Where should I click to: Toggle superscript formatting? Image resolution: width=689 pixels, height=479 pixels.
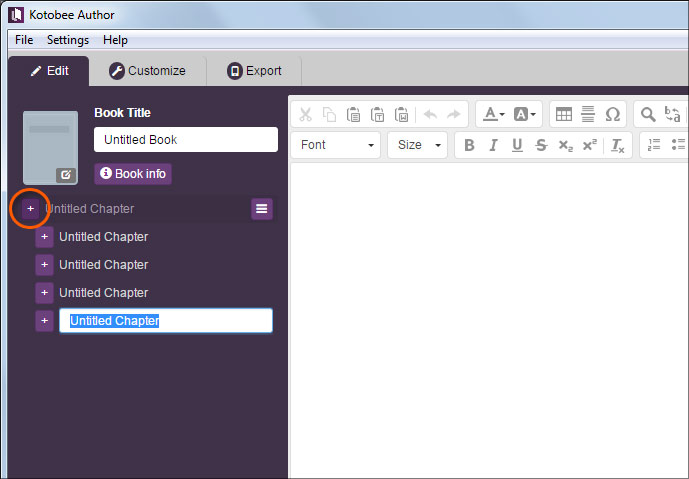[590, 145]
